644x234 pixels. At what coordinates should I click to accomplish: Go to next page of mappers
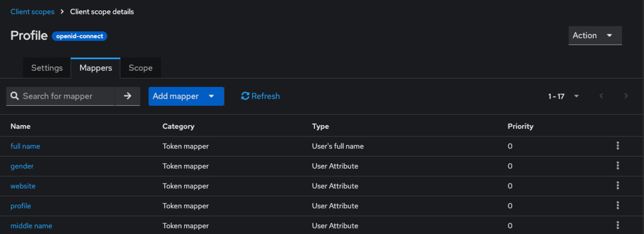[626, 96]
